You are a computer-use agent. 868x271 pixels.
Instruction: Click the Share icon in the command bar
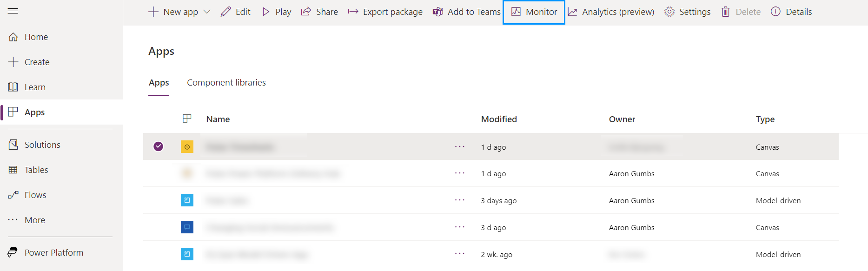(x=306, y=12)
